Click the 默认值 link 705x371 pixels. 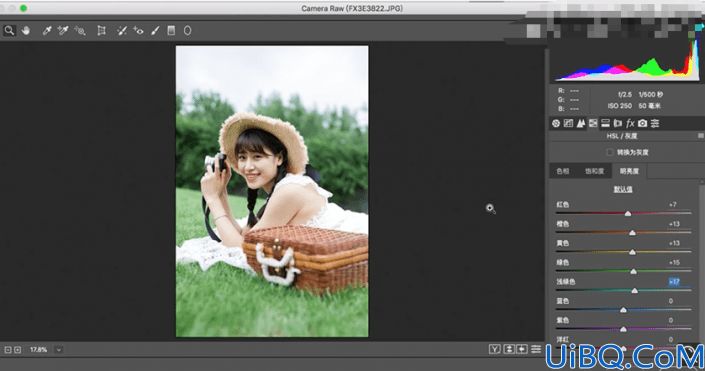[623, 189]
